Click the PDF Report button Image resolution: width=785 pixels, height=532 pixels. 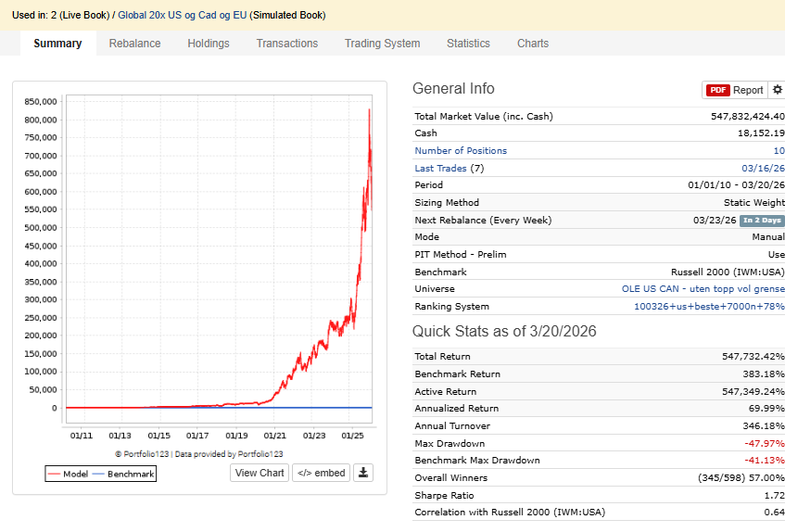coord(734,90)
